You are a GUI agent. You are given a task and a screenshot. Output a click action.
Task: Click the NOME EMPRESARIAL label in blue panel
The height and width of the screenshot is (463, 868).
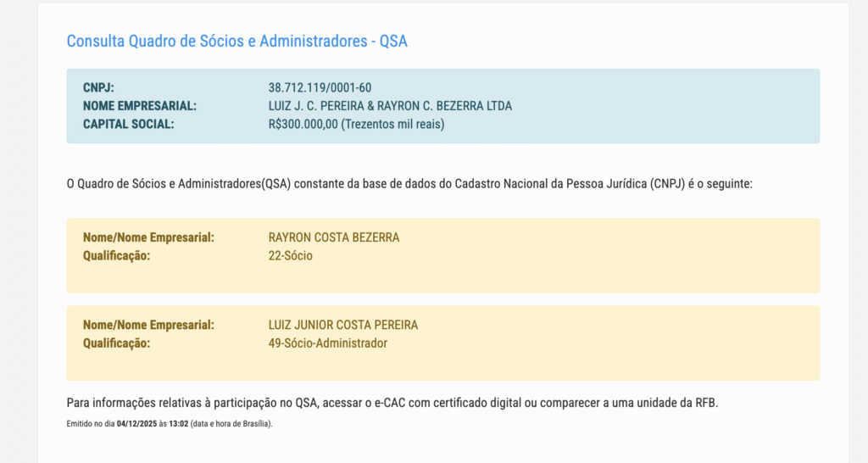(x=139, y=106)
